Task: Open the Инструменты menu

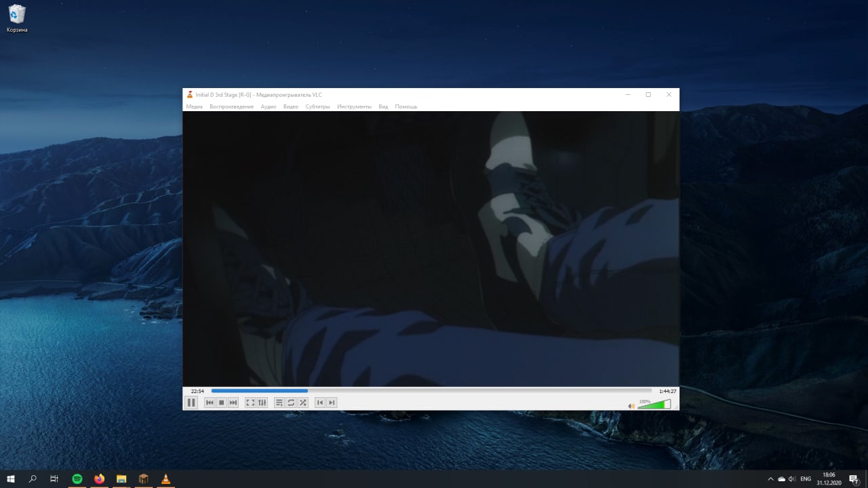Action: tap(354, 106)
